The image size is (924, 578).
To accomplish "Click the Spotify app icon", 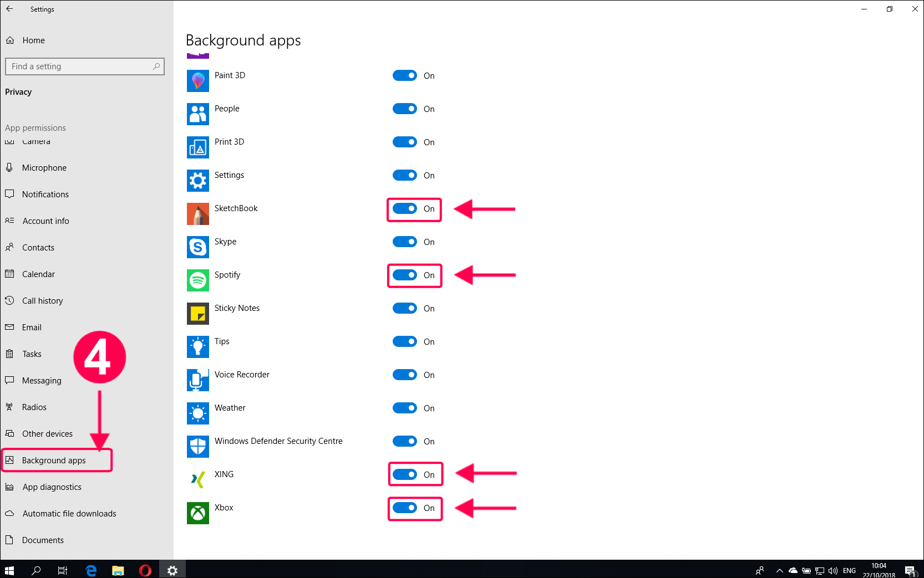I will tap(198, 280).
